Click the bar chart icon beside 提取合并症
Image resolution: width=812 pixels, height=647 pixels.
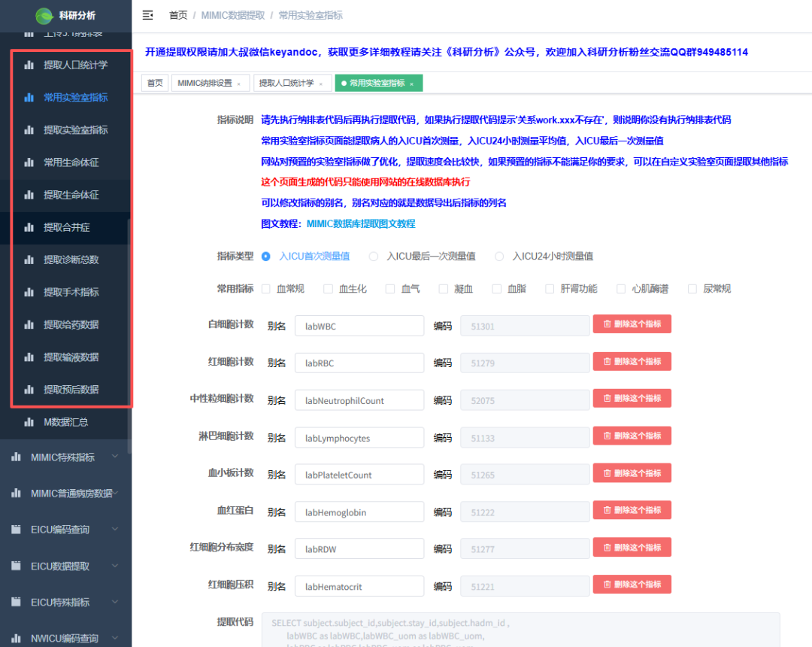click(29, 227)
